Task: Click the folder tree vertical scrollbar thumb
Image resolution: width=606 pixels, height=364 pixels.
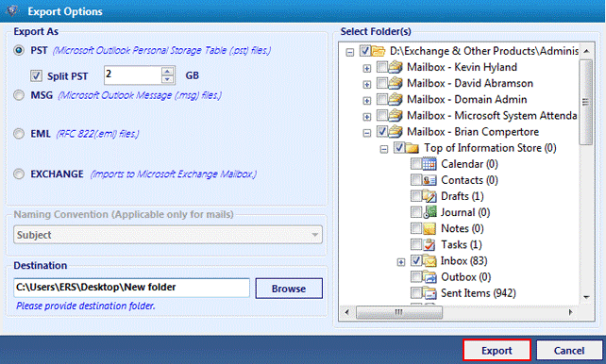Action: point(586,102)
